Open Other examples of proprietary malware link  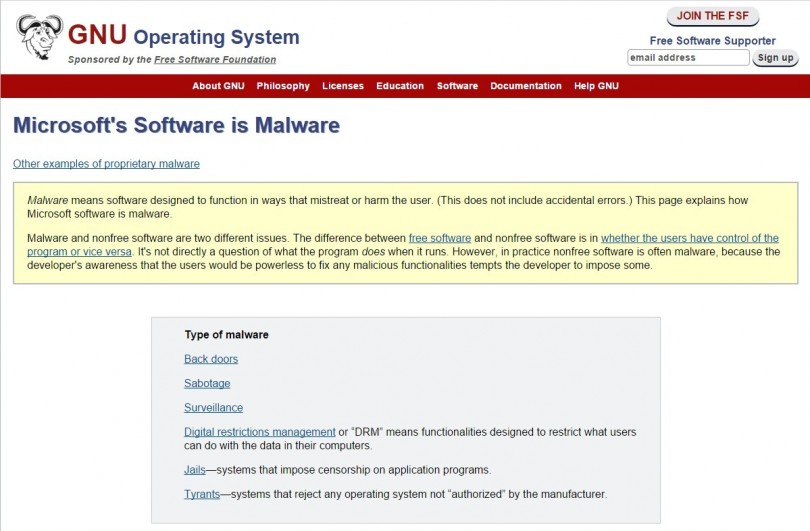(x=106, y=164)
